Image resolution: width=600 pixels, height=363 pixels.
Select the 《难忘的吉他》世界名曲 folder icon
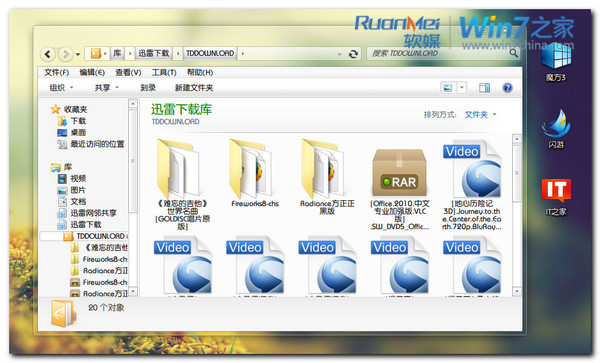[178, 169]
